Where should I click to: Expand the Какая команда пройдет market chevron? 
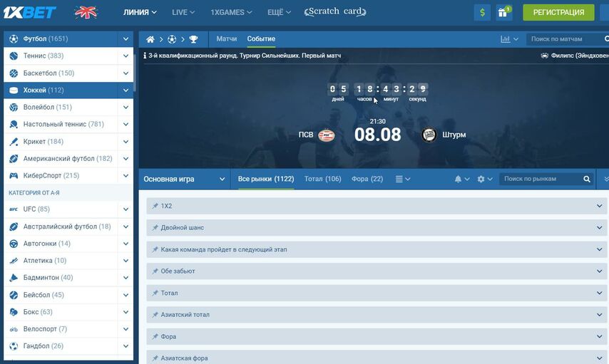tap(599, 249)
